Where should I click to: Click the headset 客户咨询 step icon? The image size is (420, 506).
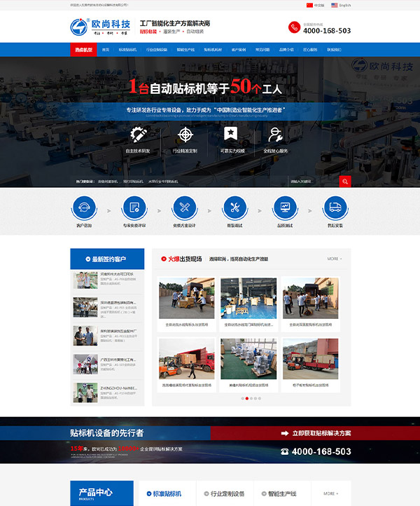(x=84, y=207)
